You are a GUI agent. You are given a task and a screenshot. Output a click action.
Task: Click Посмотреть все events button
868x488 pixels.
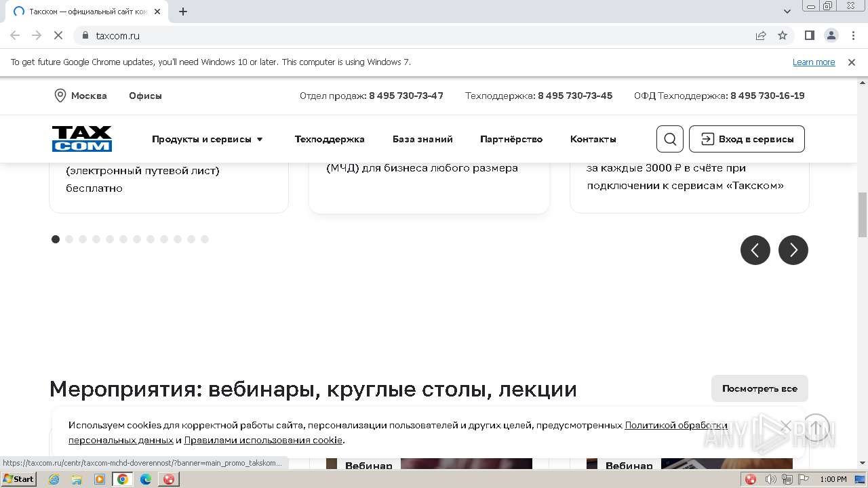pos(759,388)
